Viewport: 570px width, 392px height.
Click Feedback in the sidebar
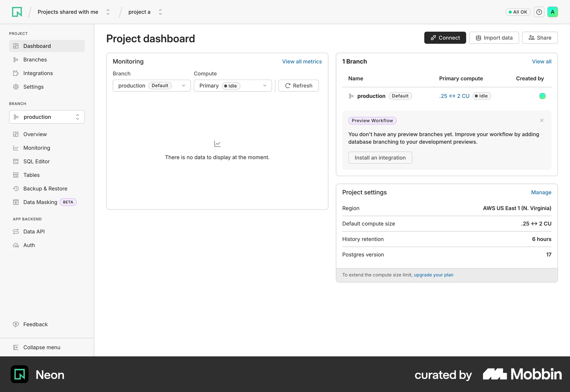[x=47, y=324]
